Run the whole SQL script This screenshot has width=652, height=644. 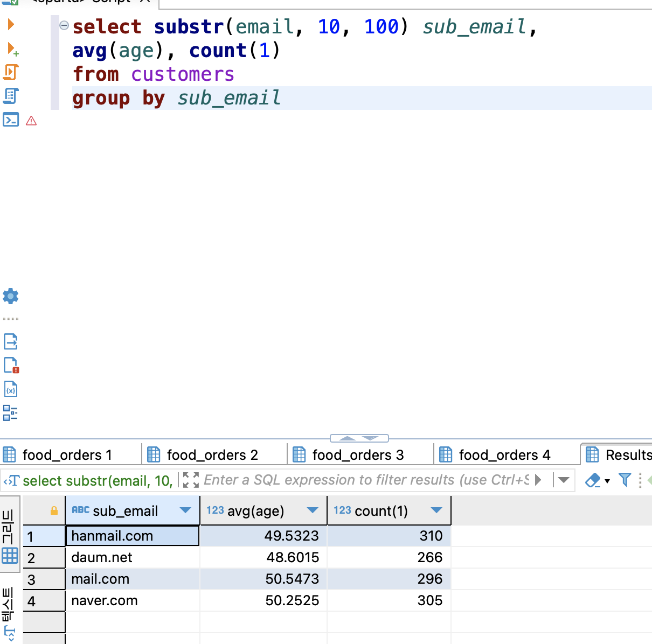[x=11, y=72]
